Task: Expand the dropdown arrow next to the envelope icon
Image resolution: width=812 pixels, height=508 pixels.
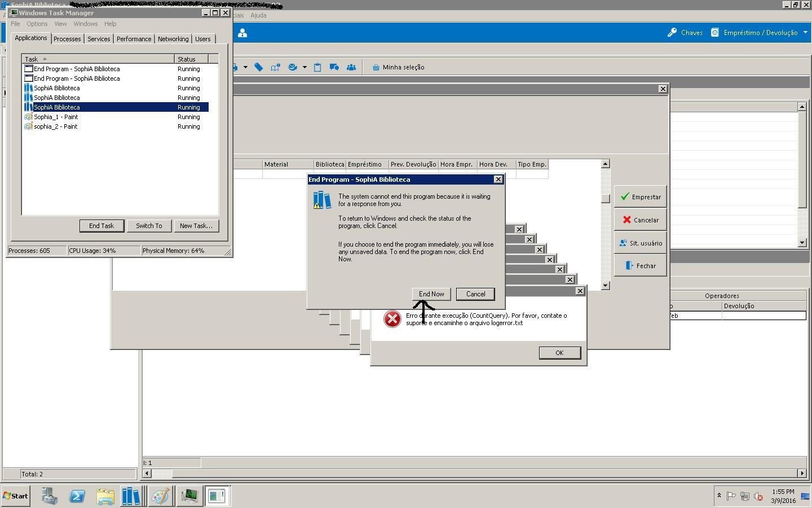Action: [x=304, y=67]
